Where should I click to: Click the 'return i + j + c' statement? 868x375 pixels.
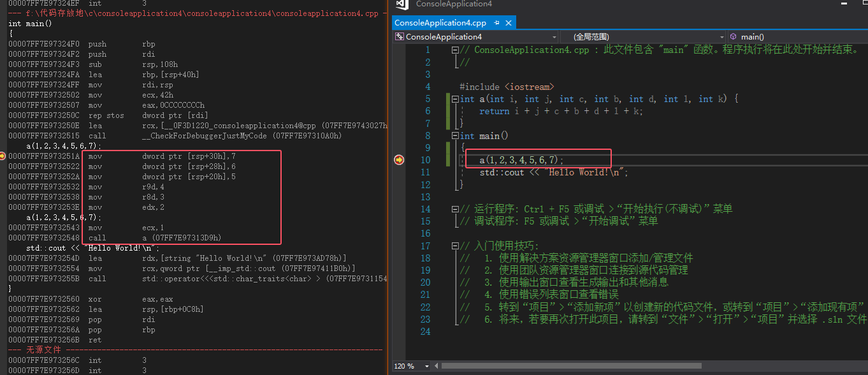coord(561,111)
